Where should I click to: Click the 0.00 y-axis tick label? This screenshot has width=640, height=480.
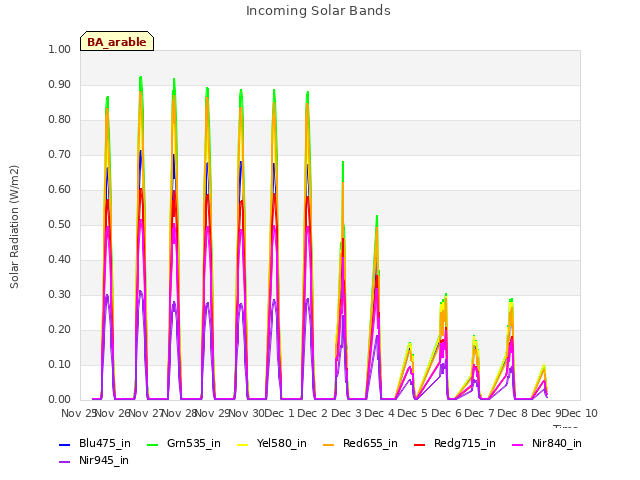point(60,400)
